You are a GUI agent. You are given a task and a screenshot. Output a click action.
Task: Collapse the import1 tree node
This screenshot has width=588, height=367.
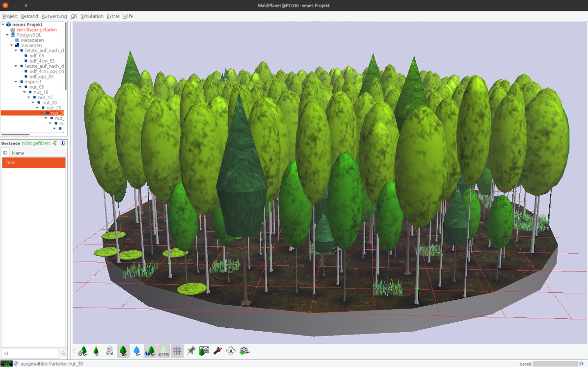15,81
